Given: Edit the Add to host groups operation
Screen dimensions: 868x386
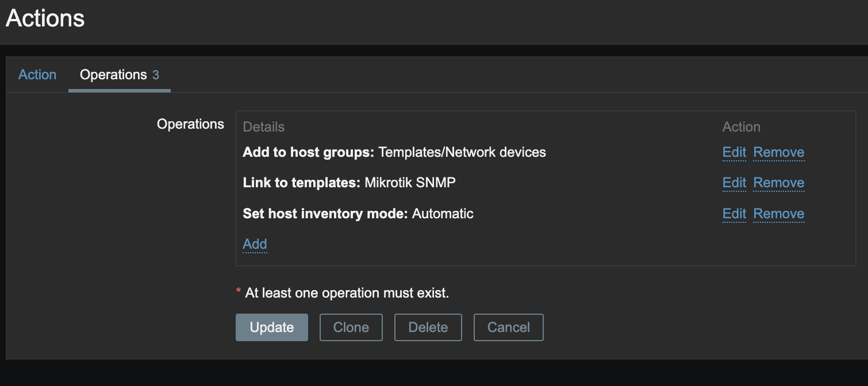Looking at the screenshot, I should (734, 152).
